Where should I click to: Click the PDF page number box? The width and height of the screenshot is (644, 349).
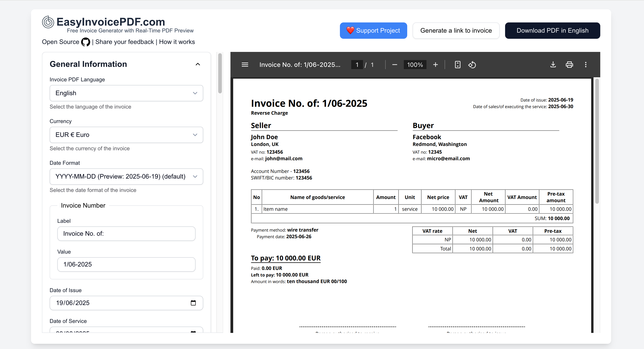357,65
